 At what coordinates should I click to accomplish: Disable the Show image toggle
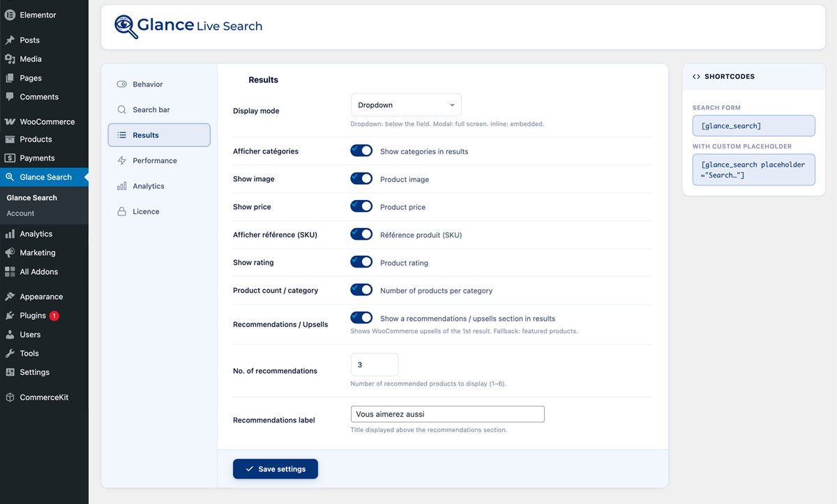(361, 178)
